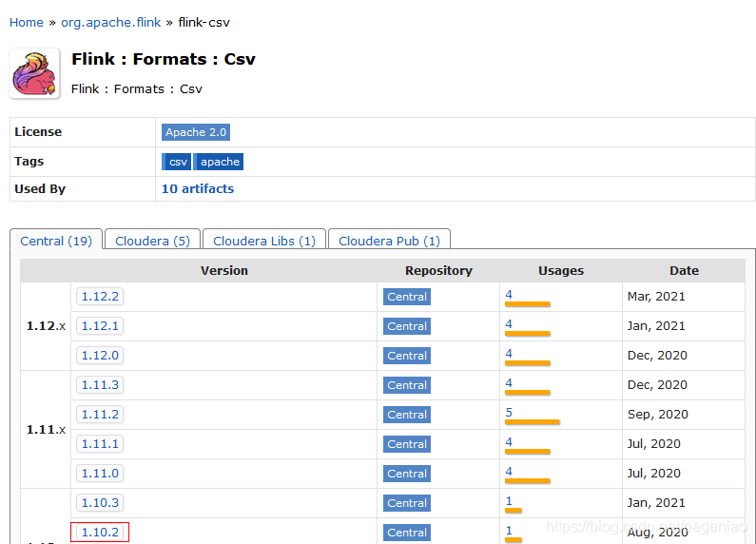756x544 pixels.
Task: Open version 1.12.1
Action: (100, 325)
